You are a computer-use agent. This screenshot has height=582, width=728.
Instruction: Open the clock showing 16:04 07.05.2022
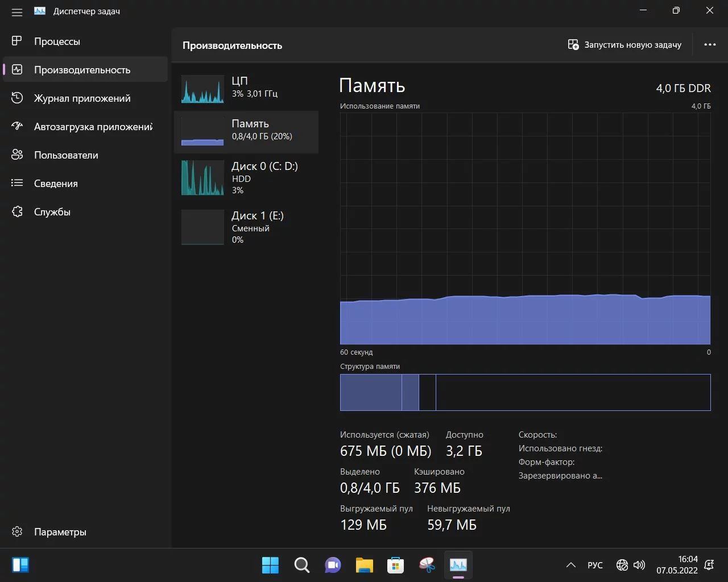point(677,565)
